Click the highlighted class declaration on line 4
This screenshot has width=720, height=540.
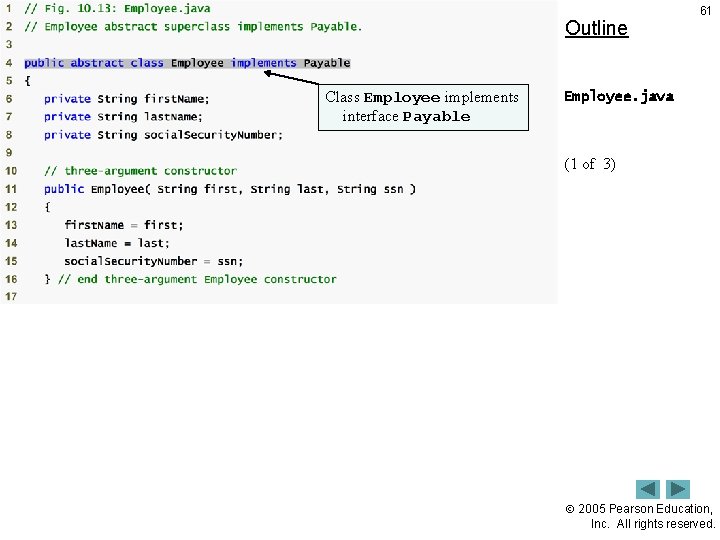[187, 63]
